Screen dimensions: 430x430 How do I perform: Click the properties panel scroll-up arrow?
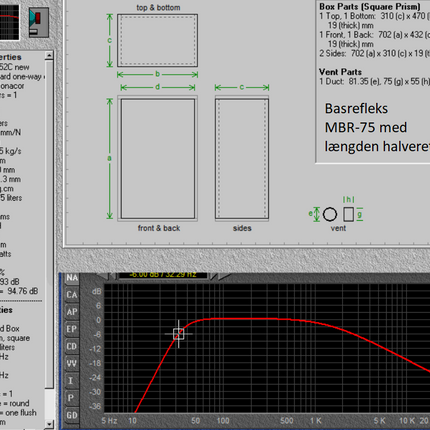(49, 55)
